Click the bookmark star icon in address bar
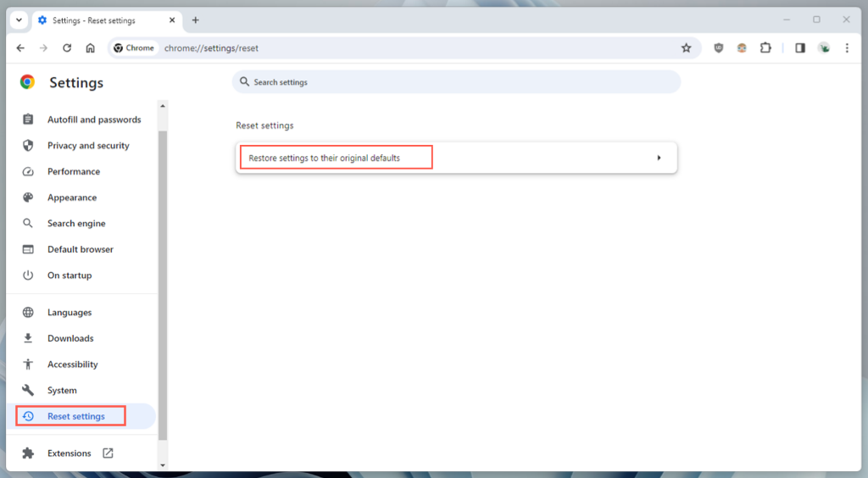The image size is (868, 478). coord(687,48)
